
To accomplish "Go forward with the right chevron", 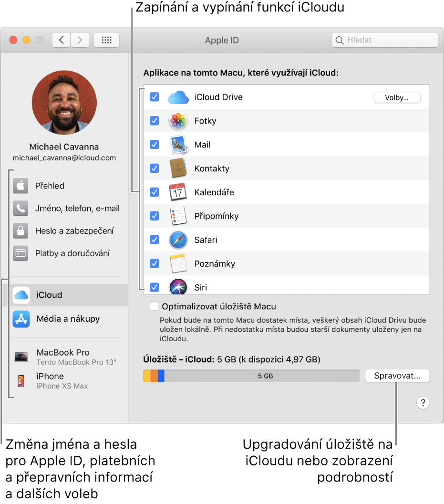I will (80, 40).
